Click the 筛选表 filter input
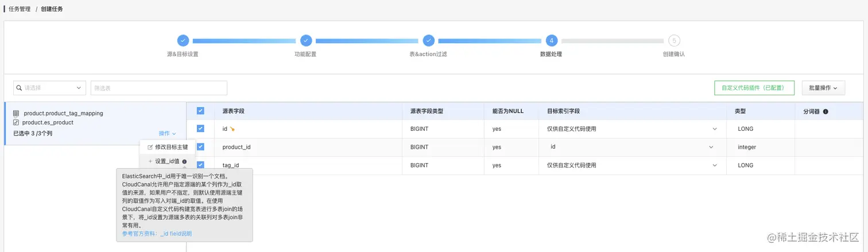Screen dimensions: 868x252 coord(159,88)
